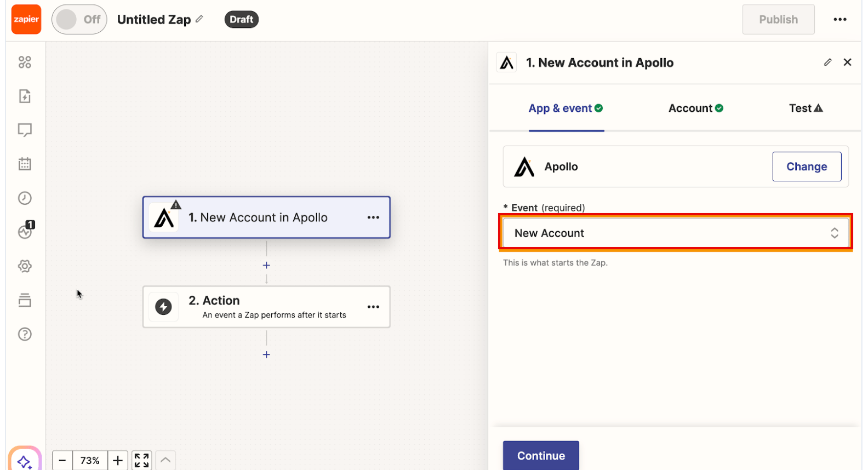The height and width of the screenshot is (470, 868).
Task: Open the apps grid sidebar icon
Action: click(x=25, y=62)
